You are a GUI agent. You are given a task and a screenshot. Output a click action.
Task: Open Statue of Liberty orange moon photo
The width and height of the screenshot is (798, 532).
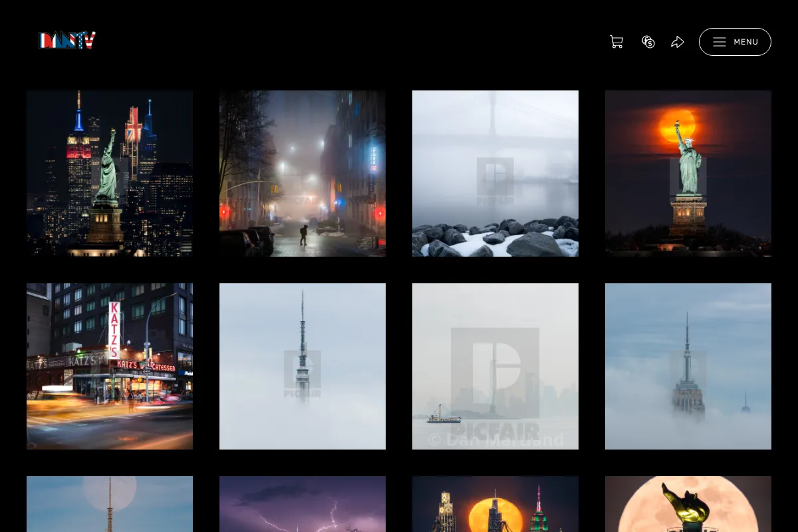(688, 174)
